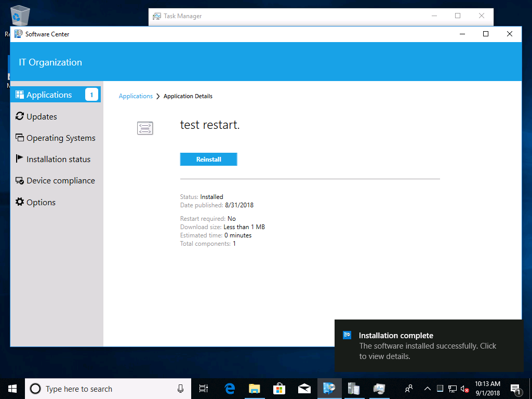This screenshot has width=532, height=399.
Task: Open People icon in system tray
Action: click(409, 389)
